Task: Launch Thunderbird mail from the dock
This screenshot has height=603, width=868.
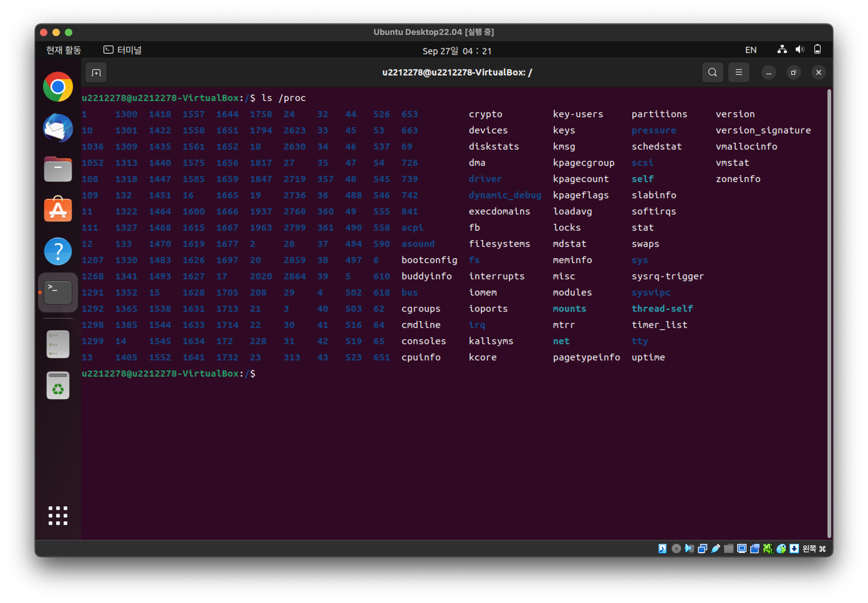Action: (58, 128)
